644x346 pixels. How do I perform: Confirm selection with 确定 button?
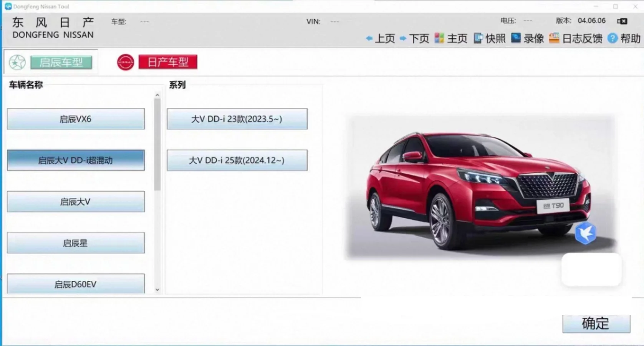(x=596, y=324)
